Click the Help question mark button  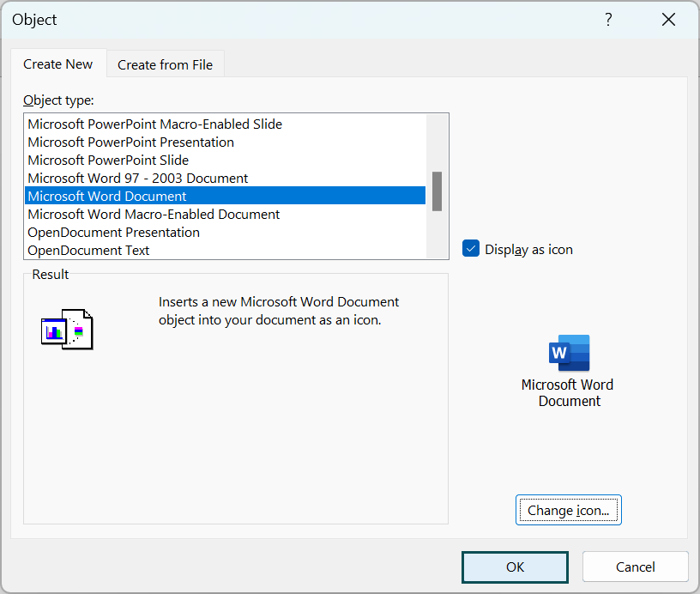click(x=608, y=20)
